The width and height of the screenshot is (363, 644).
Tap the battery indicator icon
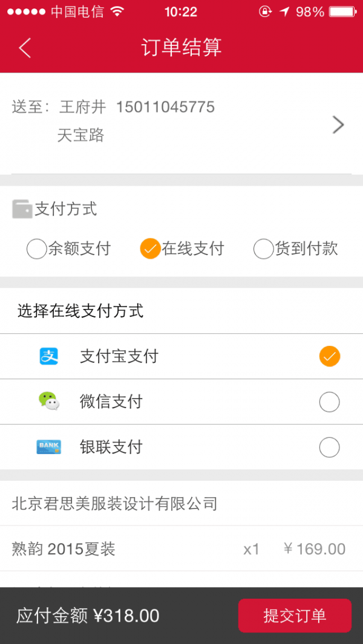tap(343, 11)
